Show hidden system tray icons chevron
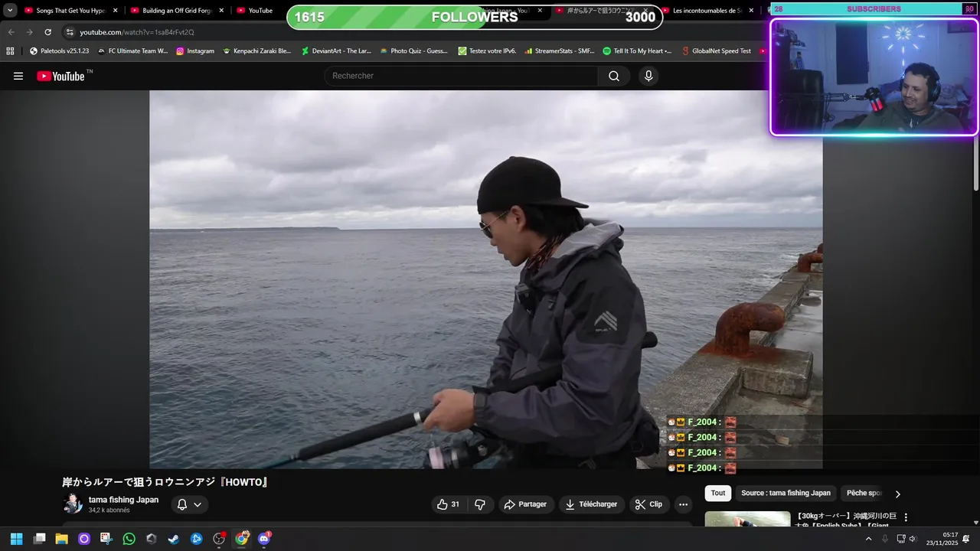The width and height of the screenshot is (980, 551). pyautogui.click(x=868, y=539)
